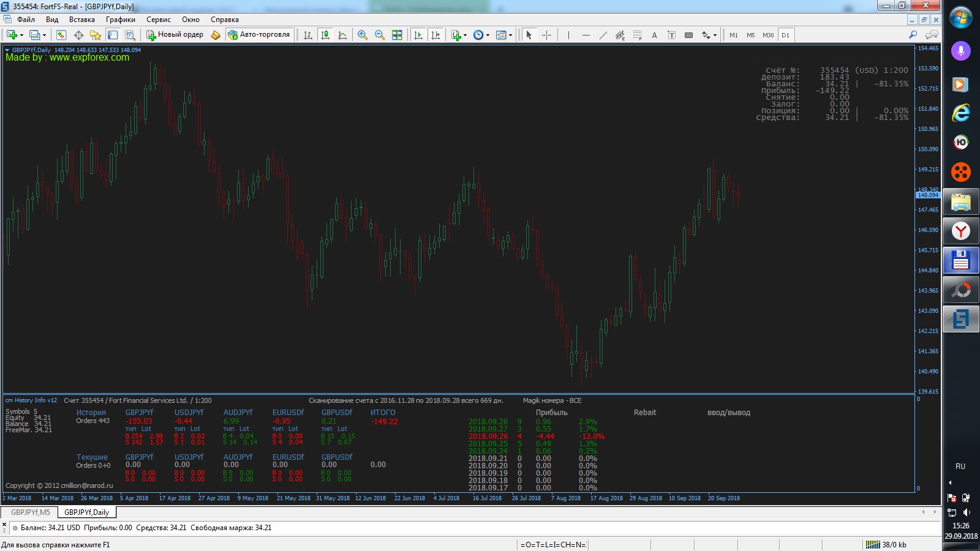Select the Fibonacci retracement tool
980x551 pixels.
(637, 35)
